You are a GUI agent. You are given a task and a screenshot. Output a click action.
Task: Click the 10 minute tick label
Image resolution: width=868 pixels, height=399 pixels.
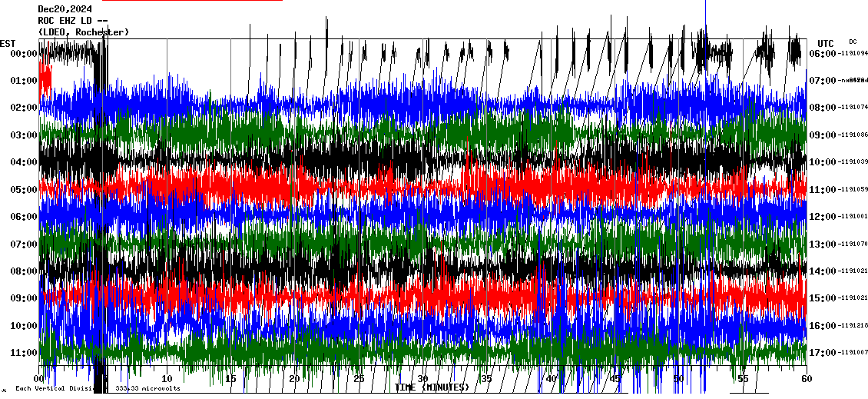(167, 379)
